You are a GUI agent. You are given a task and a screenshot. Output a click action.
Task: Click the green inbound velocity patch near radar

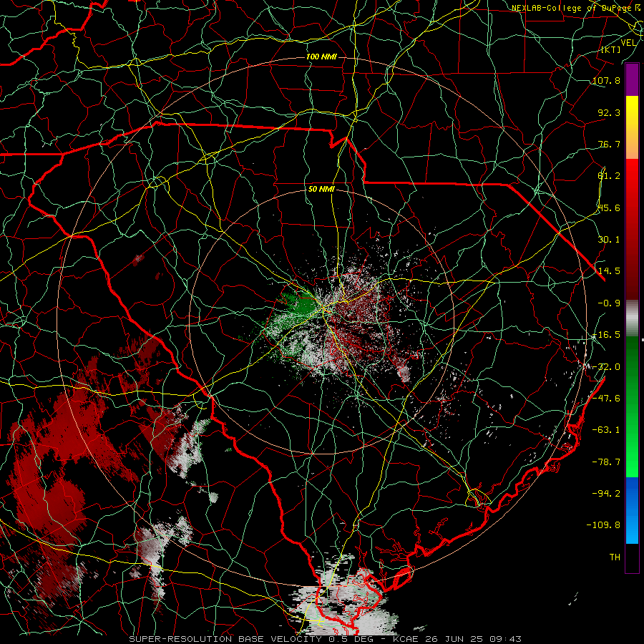(303, 304)
